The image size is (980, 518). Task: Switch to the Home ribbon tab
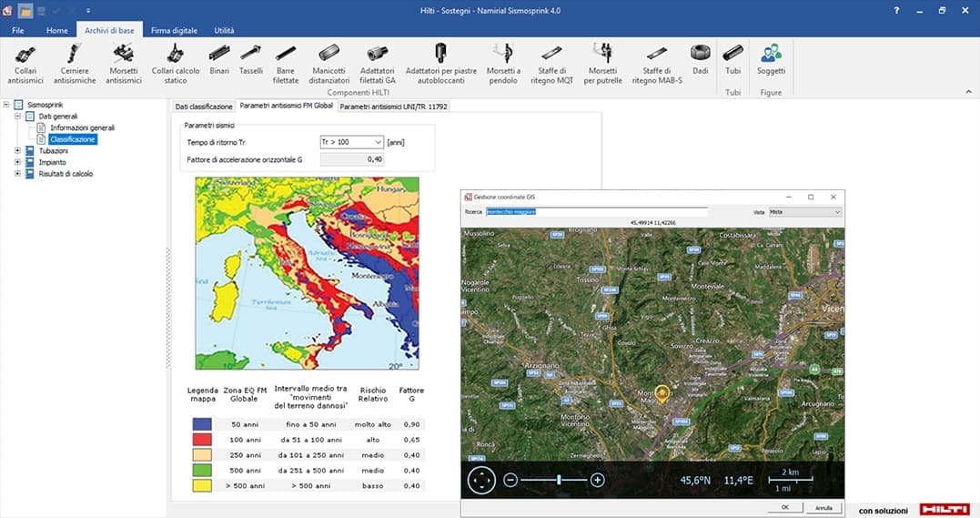[x=57, y=30]
